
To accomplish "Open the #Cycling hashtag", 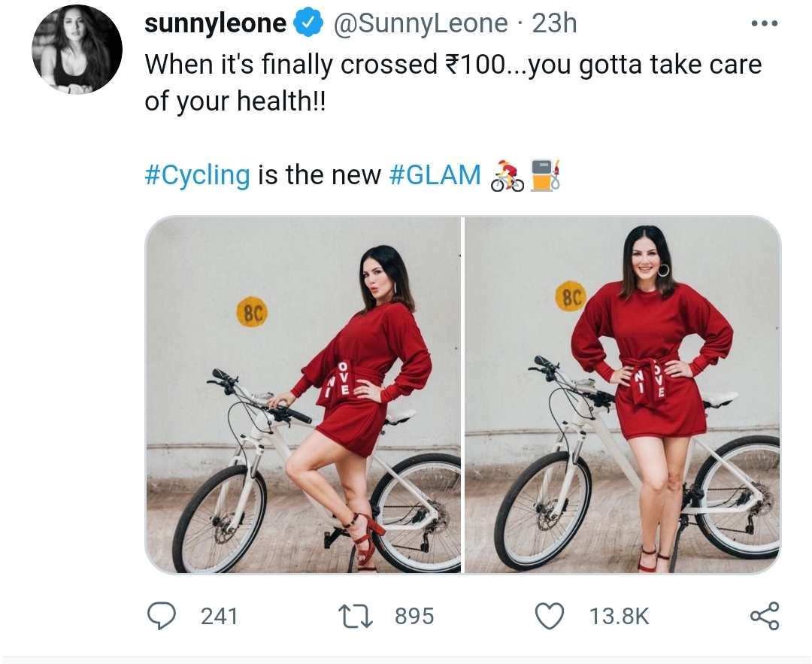I will (x=197, y=174).
